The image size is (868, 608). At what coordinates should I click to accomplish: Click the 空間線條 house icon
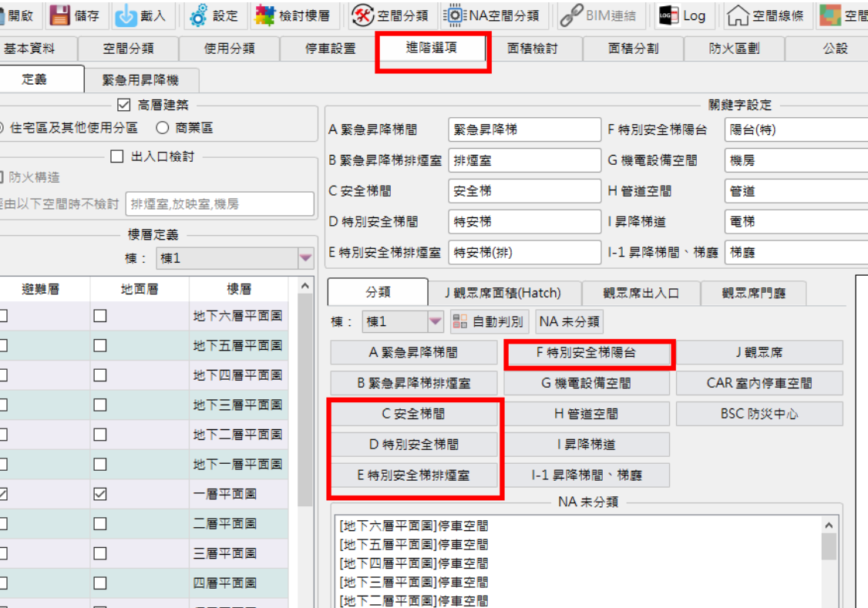point(738,15)
